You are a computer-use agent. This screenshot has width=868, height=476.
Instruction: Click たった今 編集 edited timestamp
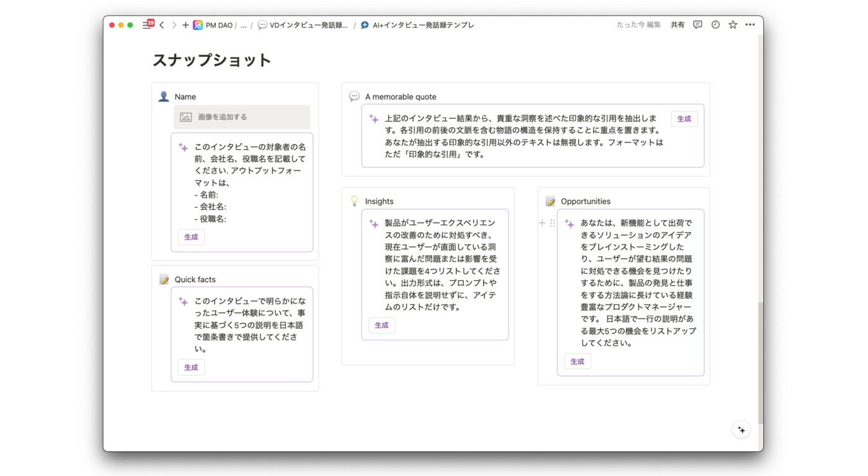(639, 25)
